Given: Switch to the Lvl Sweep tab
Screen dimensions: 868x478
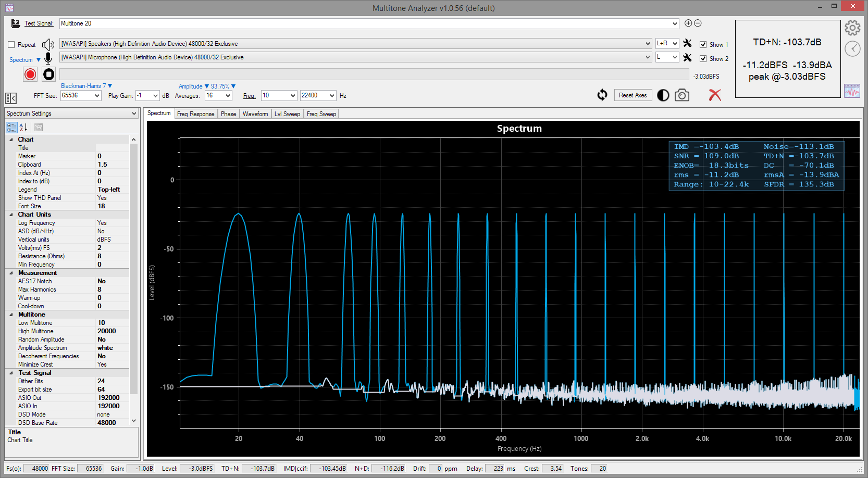Looking at the screenshot, I should tap(287, 114).
